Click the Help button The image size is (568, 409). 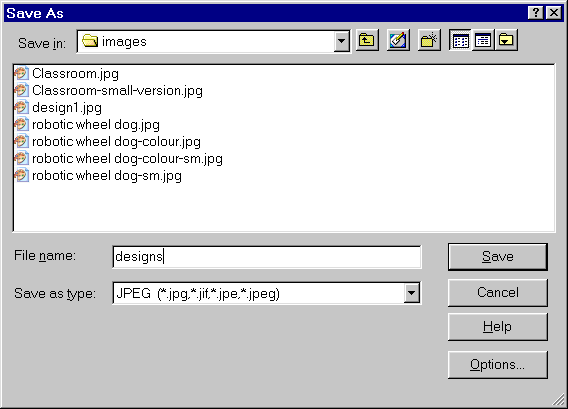pos(498,327)
